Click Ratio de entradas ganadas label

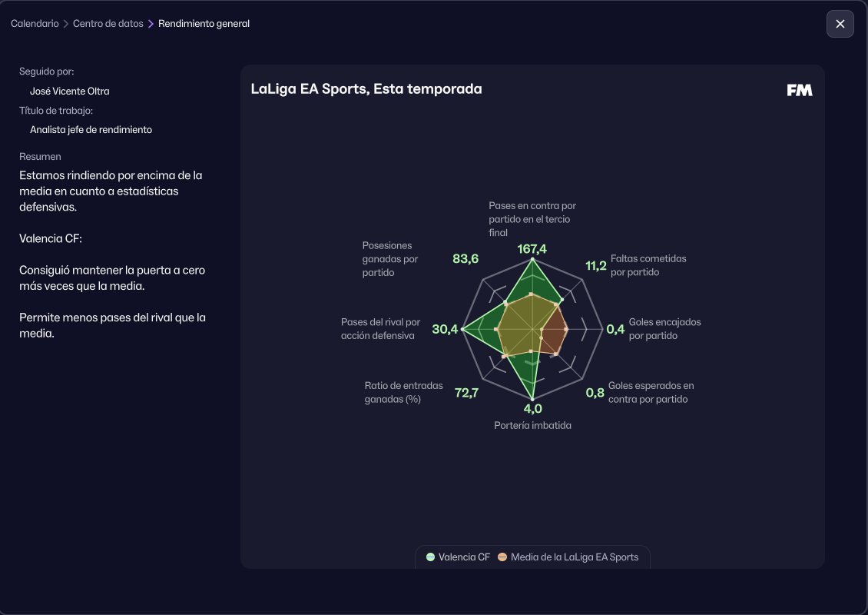[403, 392]
